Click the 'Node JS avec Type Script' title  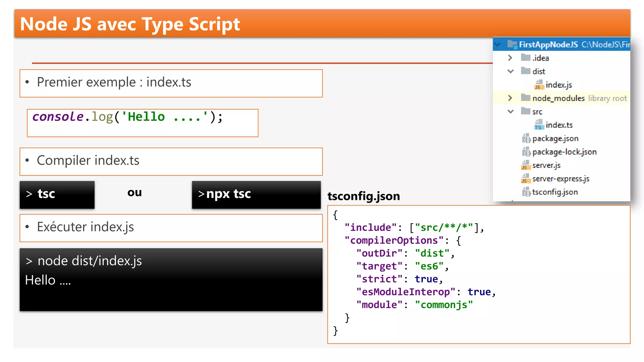click(x=130, y=24)
